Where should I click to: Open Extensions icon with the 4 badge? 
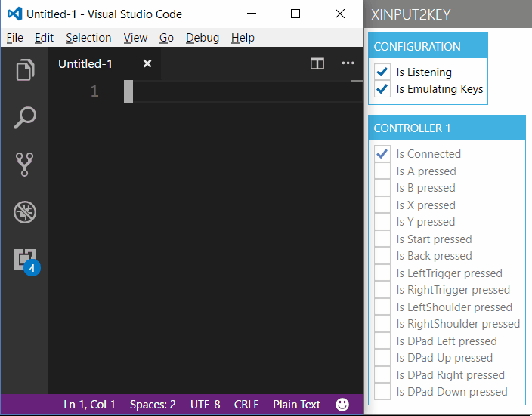pyautogui.click(x=27, y=262)
